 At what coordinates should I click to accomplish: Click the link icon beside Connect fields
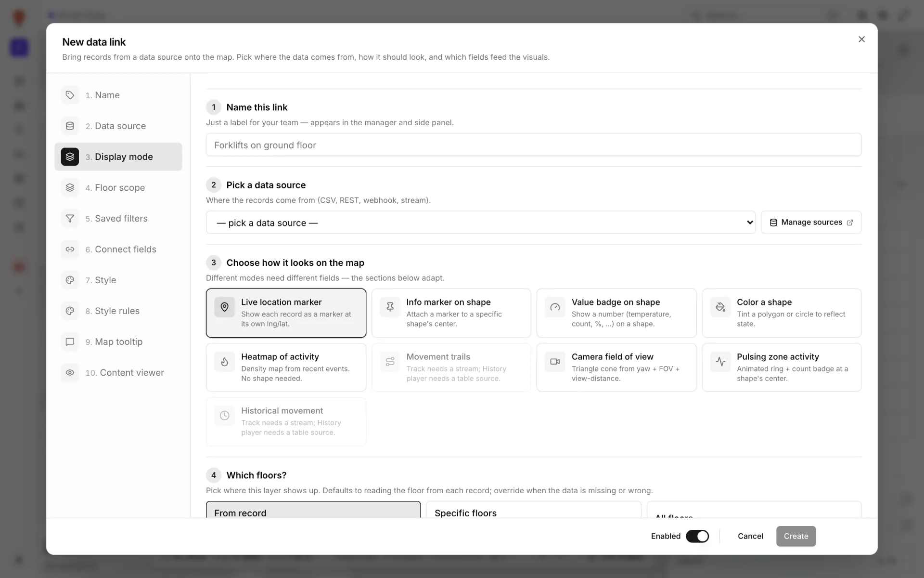(x=70, y=249)
